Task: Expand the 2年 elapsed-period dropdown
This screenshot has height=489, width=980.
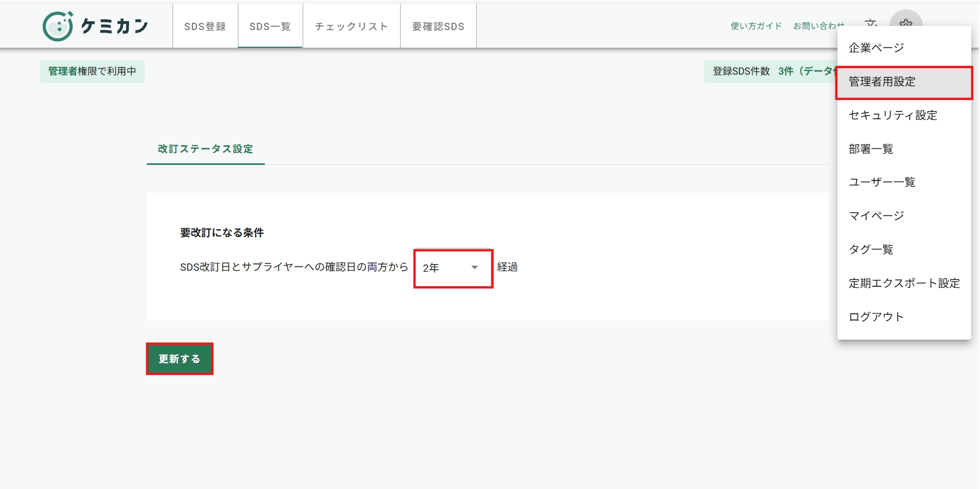Action: click(x=453, y=268)
